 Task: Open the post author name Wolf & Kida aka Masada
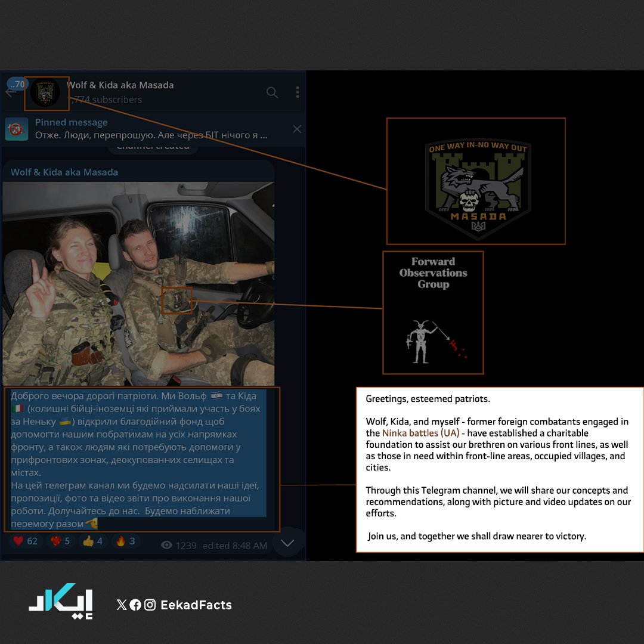click(64, 172)
